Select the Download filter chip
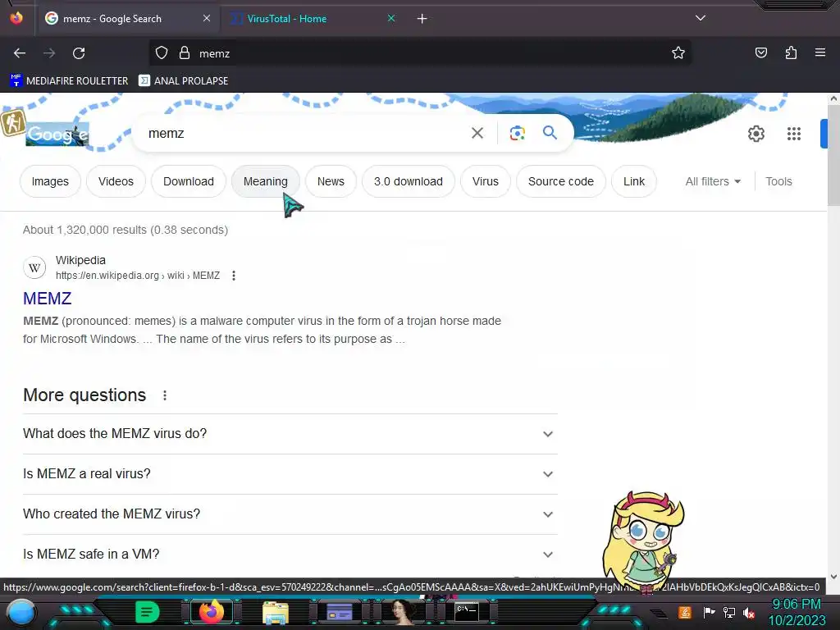The height and width of the screenshot is (630, 840). coord(189,181)
